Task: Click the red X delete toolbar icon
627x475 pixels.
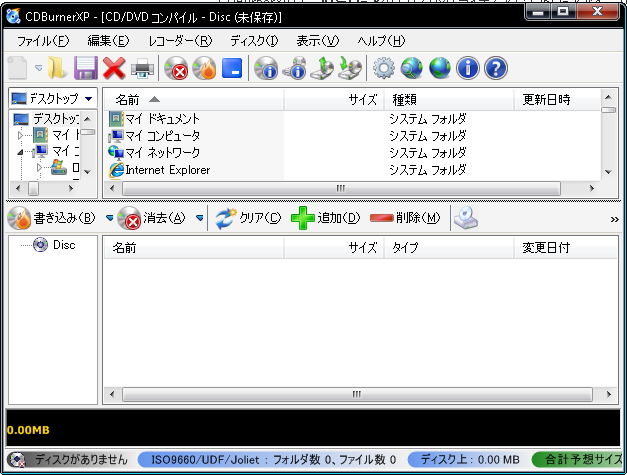Action: click(x=114, y=68)
